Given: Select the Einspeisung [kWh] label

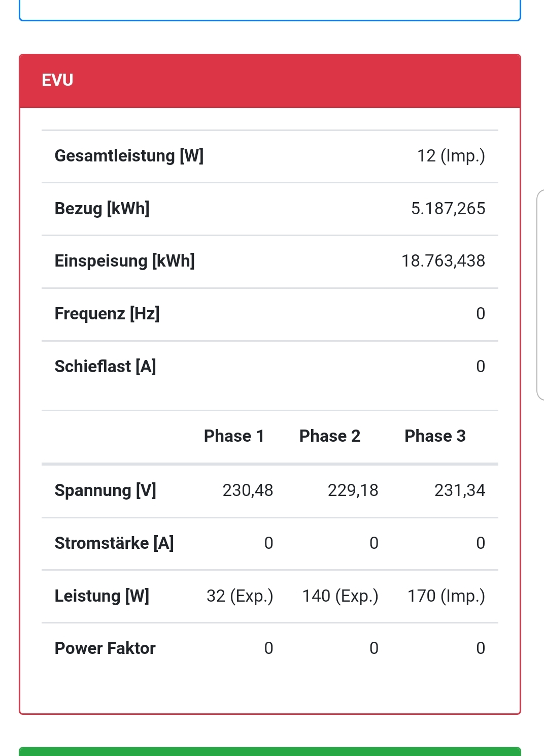Looking at the screenshot, I should coord(124,261).
